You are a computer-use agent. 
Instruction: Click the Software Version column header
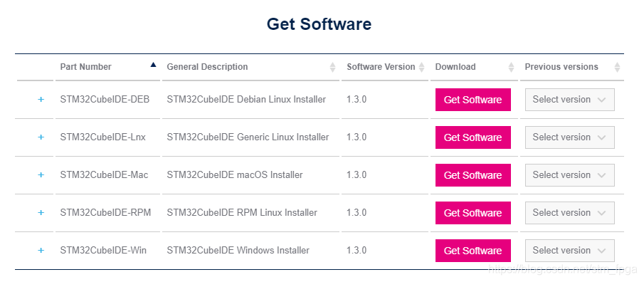click(x=381, y=67)
